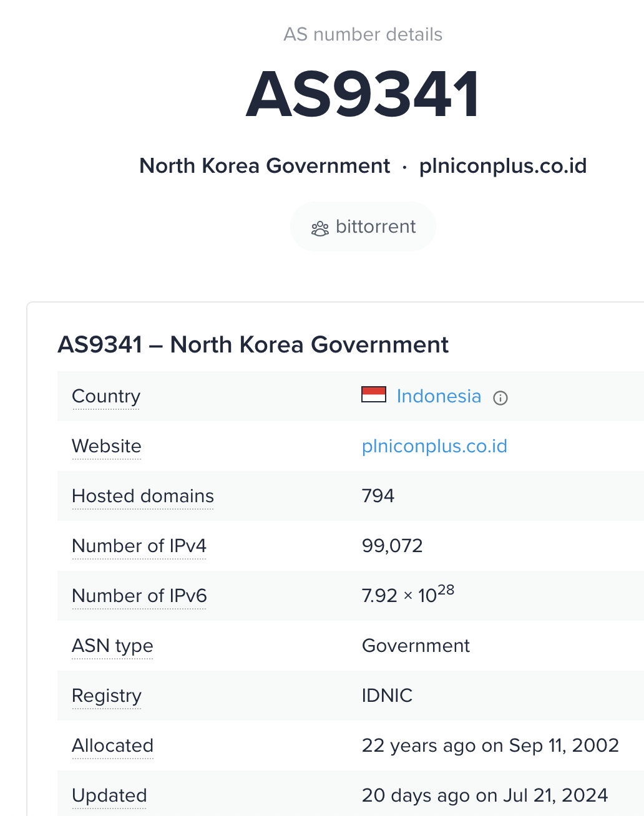The height and width of the screenshot is (816, 644).
Task: Click the large AS9341 page title
Action: (363, 94)
